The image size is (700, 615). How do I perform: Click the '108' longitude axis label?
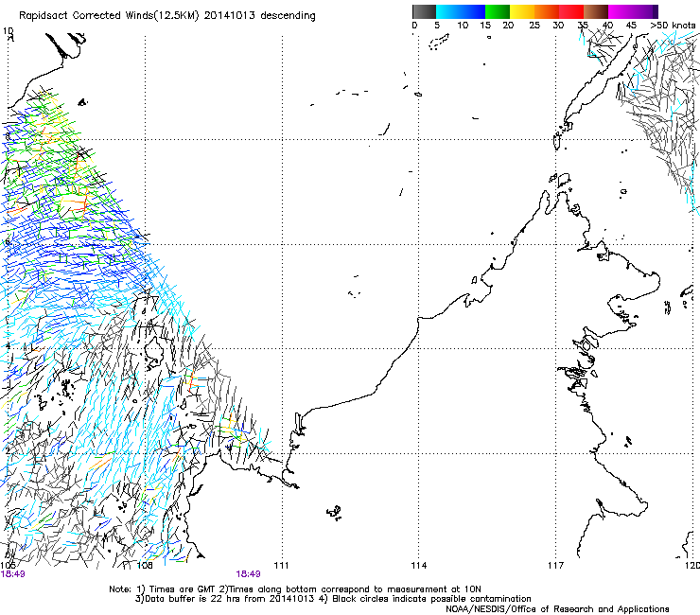tap(145, 566)
